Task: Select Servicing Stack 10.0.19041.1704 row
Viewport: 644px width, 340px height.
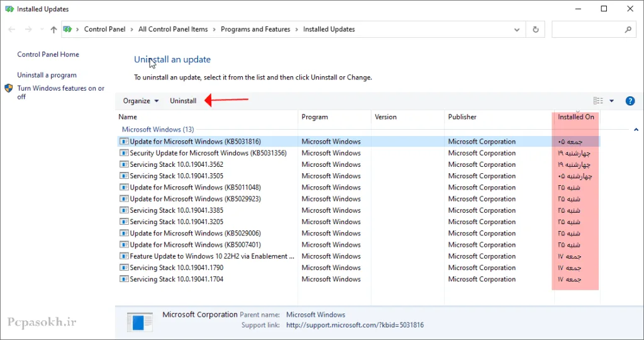Action: click(358, 279)
